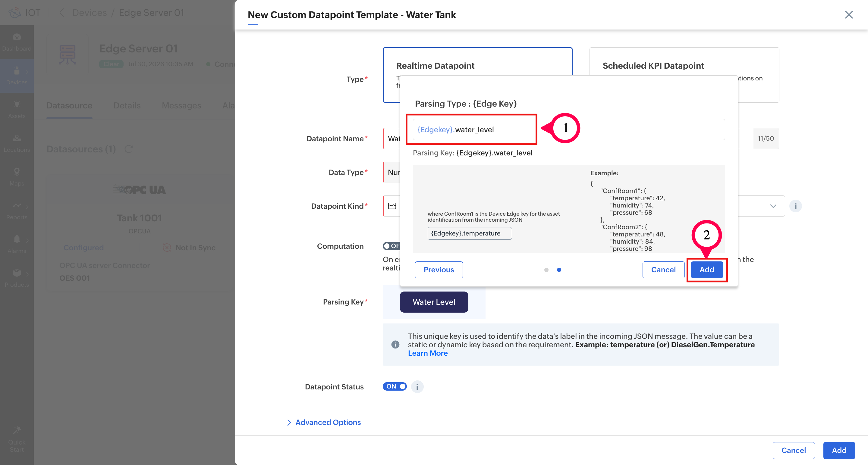868x465 pixels.
Task: Go back with the breadcrumb arrow
Action: pyautogui.click(x=62, y=13)
